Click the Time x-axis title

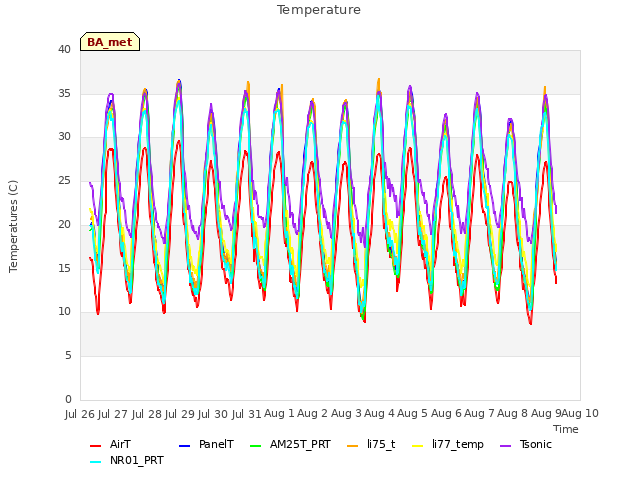click(x=566, y=429)
